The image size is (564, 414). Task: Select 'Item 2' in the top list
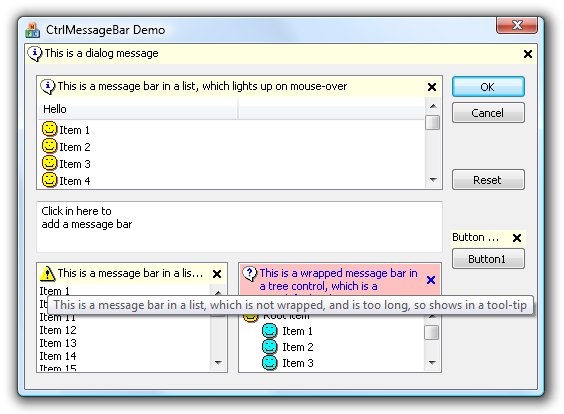(x=75, y=147)
